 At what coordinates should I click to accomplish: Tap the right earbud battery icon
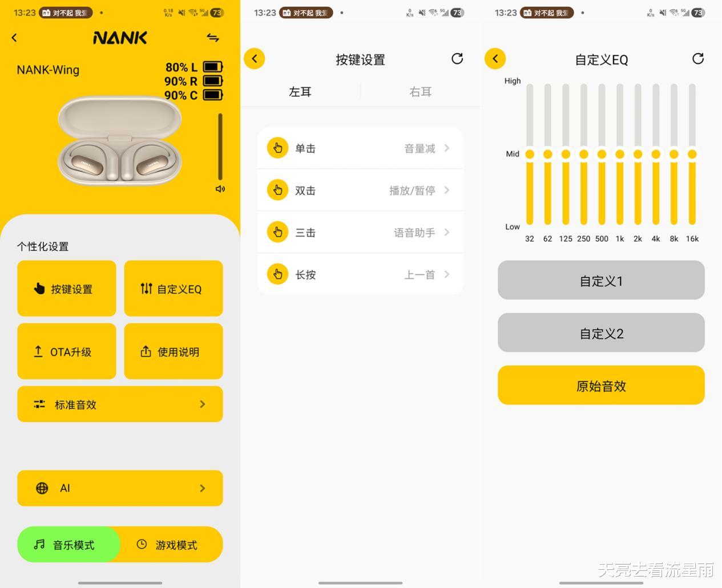[x=213, y=81]
